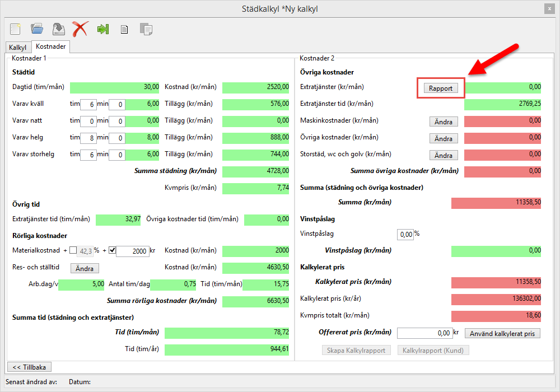
Task: Open a saved calculation via folder icon
Action: coord(37,29)
